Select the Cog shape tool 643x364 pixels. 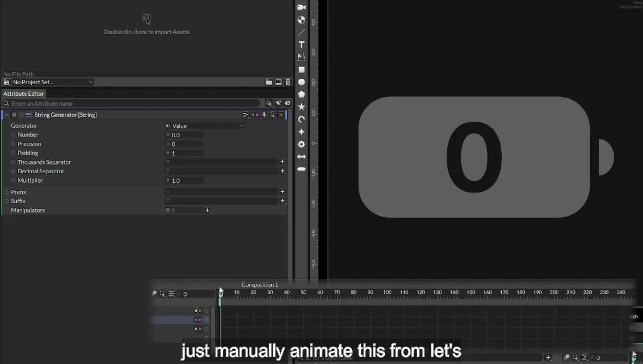(x=301, y=144)
